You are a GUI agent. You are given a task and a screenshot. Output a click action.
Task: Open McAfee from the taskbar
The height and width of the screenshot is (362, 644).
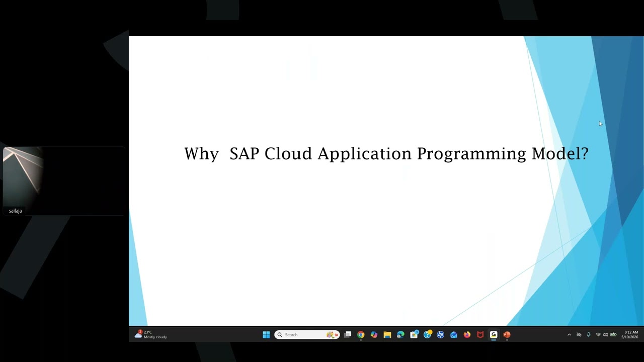pyautogui.click(x=480, y=335)
